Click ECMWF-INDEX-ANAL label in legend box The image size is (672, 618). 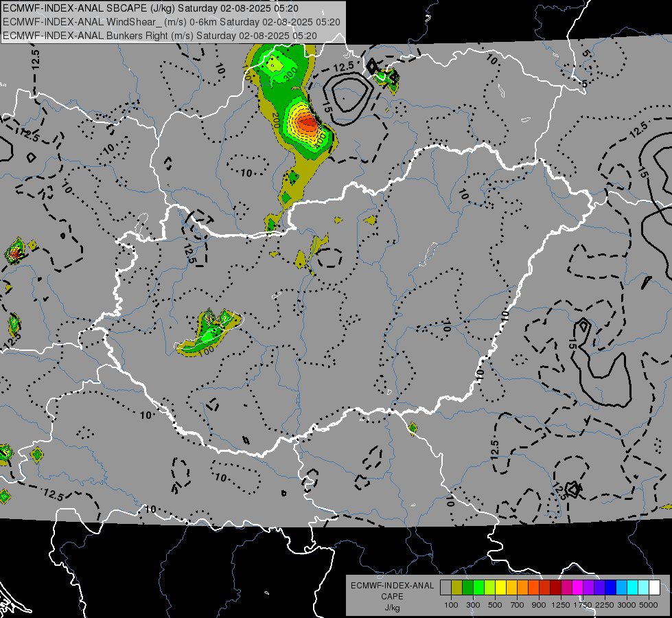[392, 586]
